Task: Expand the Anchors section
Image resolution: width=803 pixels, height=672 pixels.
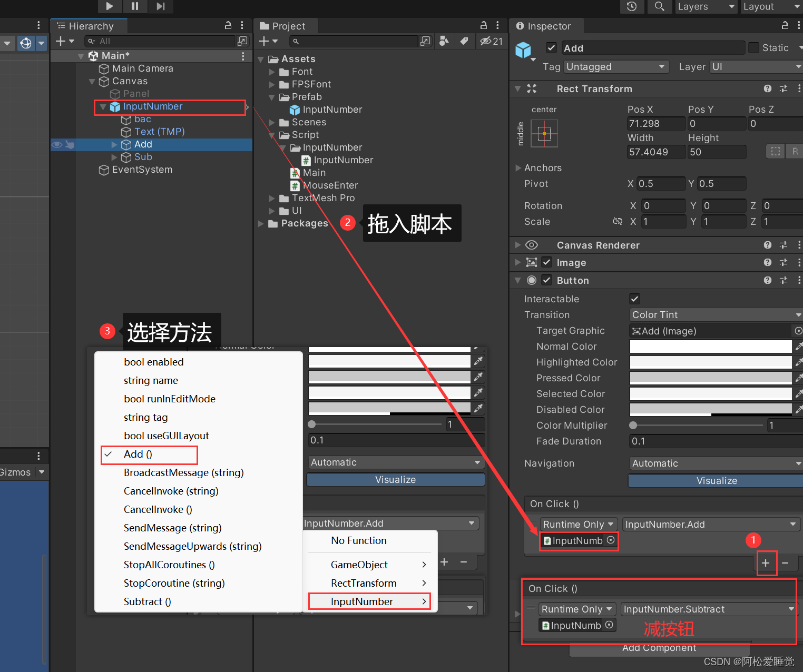Action: pyautogui.click(x=518, y=168)
